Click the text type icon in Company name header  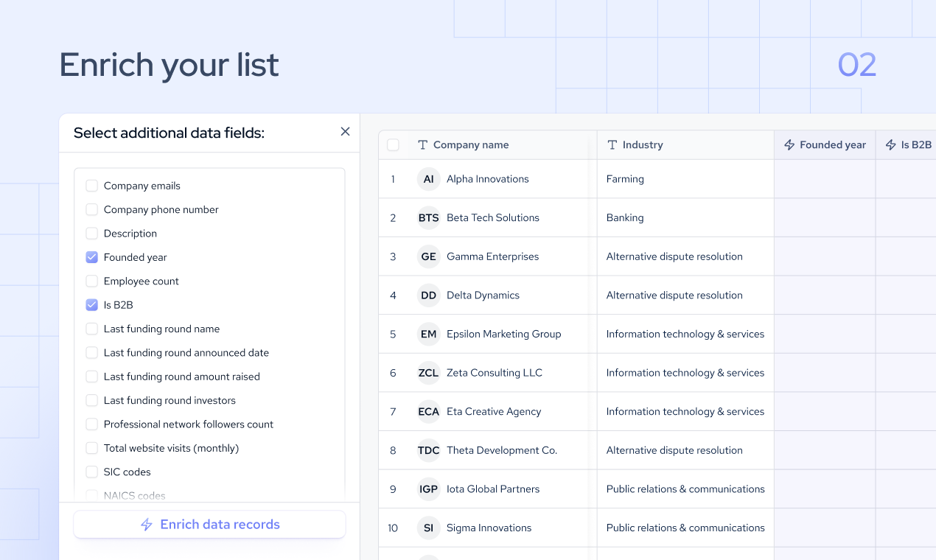point(421,144)
